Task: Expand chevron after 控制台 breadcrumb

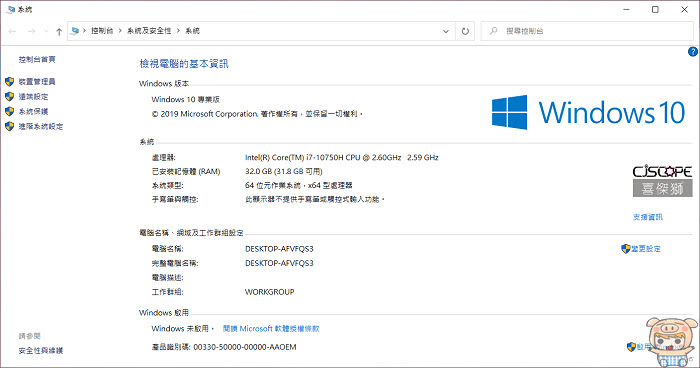Action: pyautogui.click(x=120, y=31)
